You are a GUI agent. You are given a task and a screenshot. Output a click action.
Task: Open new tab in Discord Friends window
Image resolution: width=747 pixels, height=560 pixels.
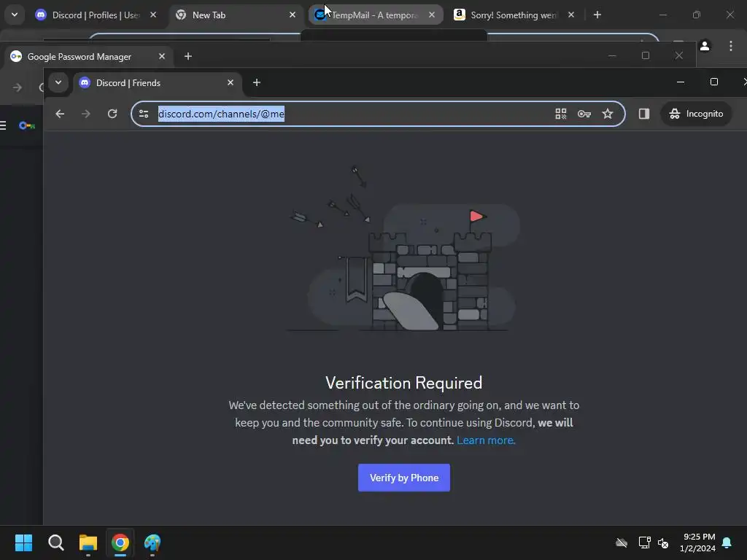click(257, 82)
